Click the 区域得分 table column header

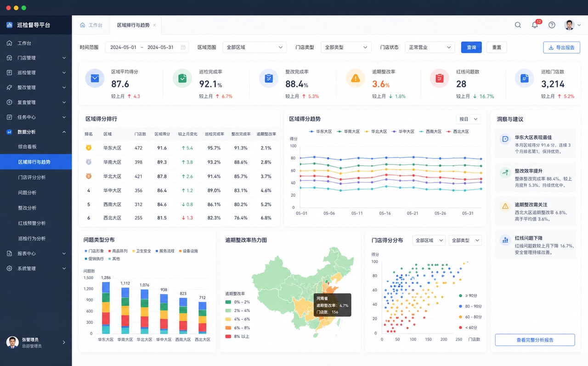(x=162, y=134)
